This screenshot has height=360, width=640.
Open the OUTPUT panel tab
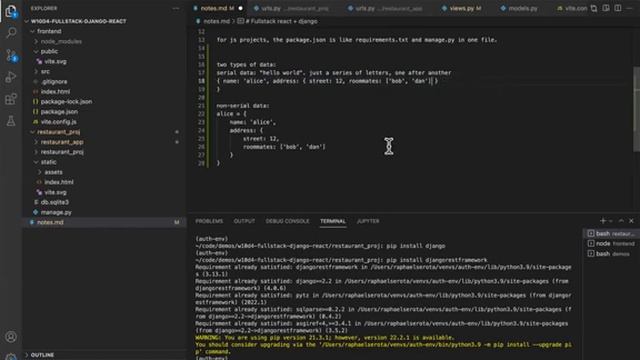(244, 221)
